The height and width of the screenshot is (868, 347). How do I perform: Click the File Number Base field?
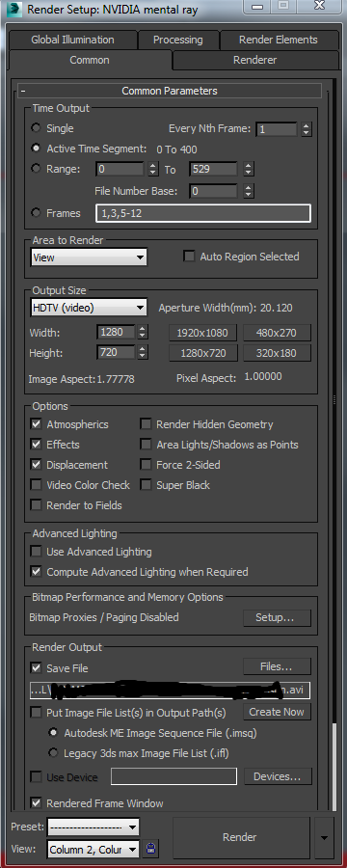214,192
